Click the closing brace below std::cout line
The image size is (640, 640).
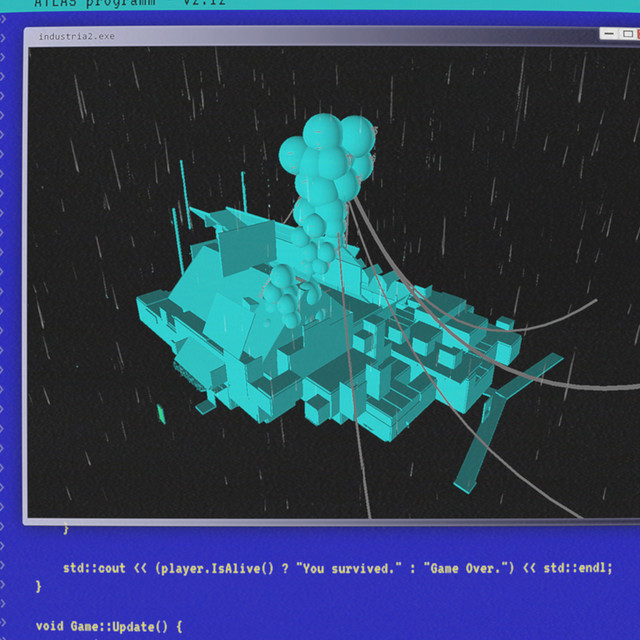tap(39, 586)
